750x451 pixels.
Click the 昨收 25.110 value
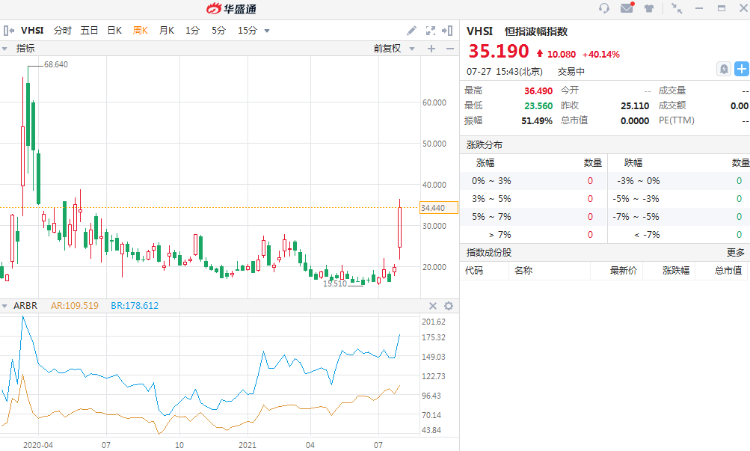[x=635, y=106]
